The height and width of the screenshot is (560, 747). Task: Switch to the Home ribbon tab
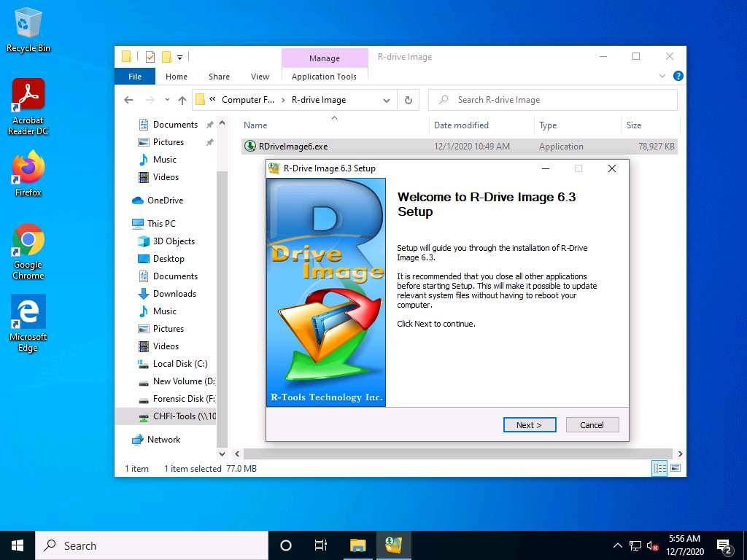(177, 76)
